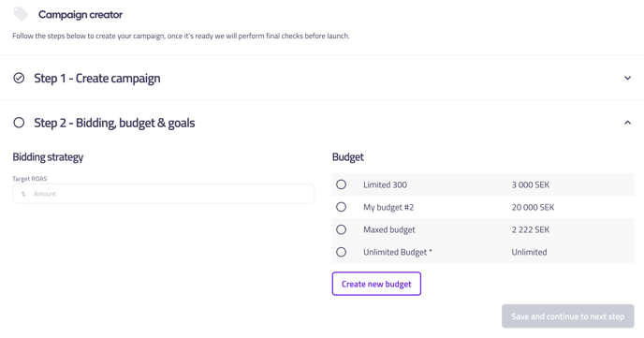Image resolution: width=644 pixels, height=338 pixels.
Task: Click the 3 000 SEK amount in the Limited 300 row
Action: tap(530, 184)
